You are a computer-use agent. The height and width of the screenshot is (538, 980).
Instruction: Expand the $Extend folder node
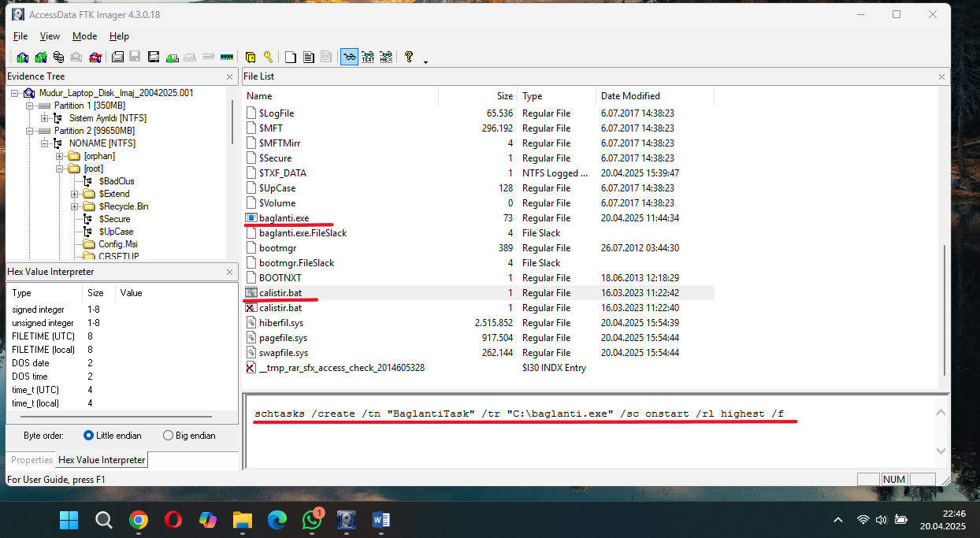coord(75,194)
